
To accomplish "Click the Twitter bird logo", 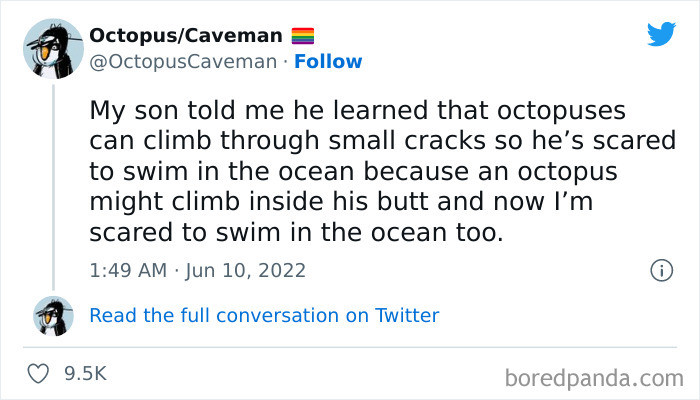I will (x=661, y=35).
